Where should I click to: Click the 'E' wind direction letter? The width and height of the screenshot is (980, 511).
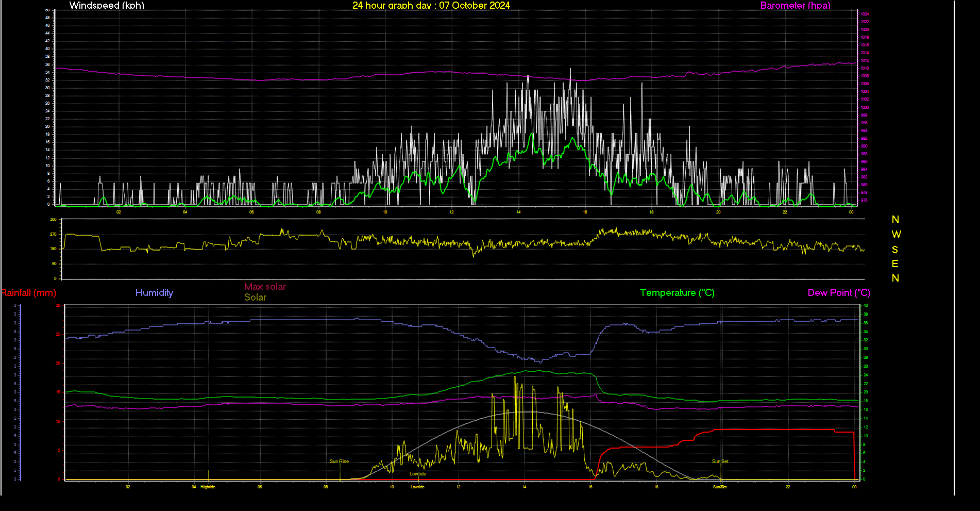point(895,263)
